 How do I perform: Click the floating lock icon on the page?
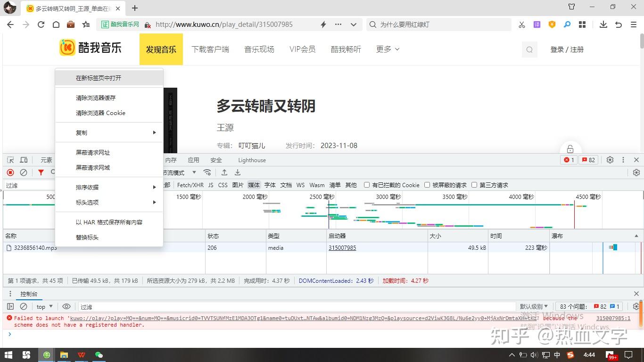570,149
